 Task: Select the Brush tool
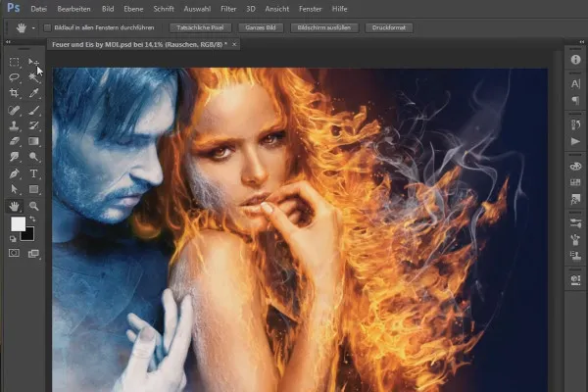pyautogui.click(x=33, y=110)
